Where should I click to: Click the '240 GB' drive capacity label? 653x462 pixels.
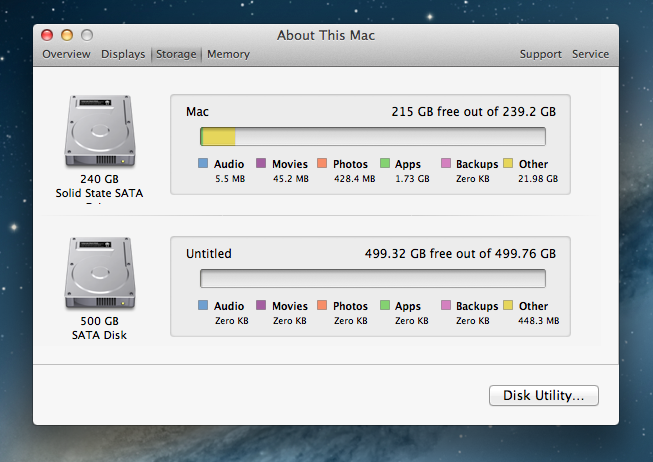(x=100, y=179)
